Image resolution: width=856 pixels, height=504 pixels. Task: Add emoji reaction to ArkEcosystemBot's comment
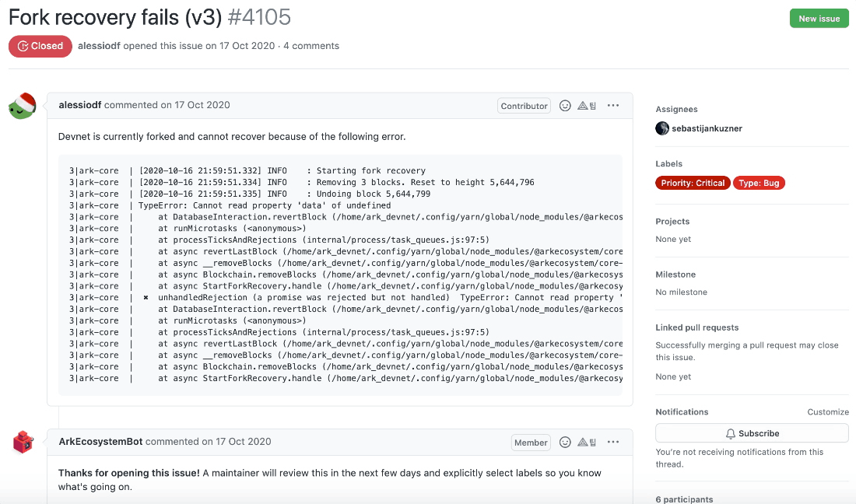click(565, 443)
